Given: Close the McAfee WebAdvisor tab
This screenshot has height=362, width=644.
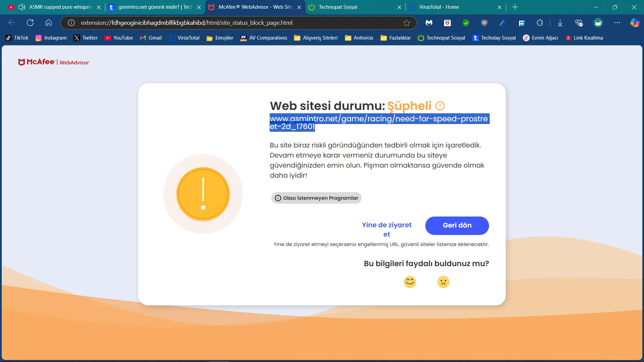Looking at the screenshot, I should coord(299,7).
